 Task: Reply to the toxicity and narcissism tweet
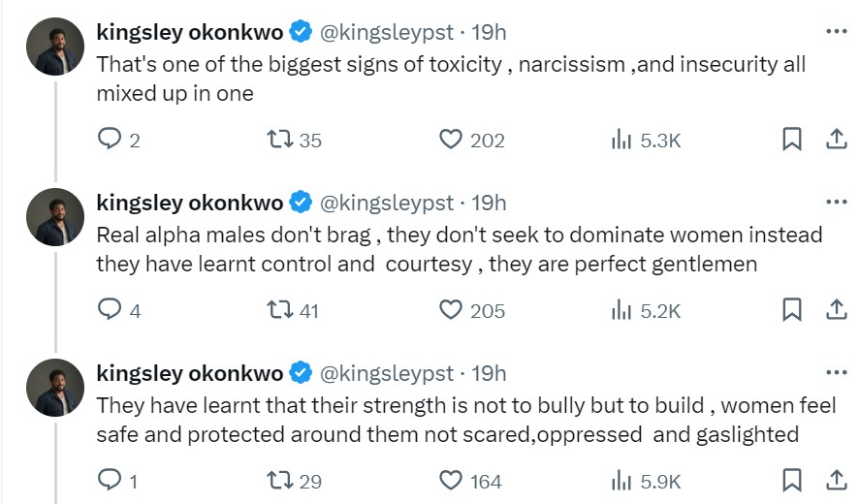click(110, 140)
